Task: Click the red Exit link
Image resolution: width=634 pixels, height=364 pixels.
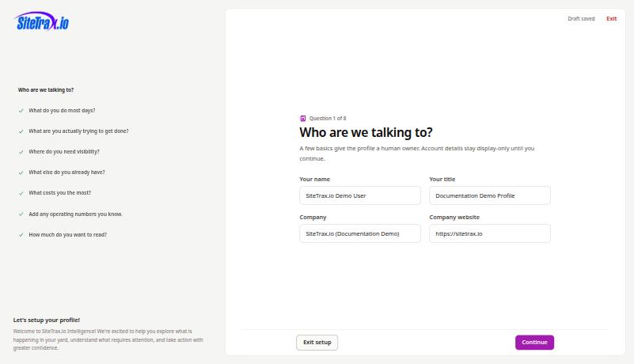Action: click(x=611, y=19)
